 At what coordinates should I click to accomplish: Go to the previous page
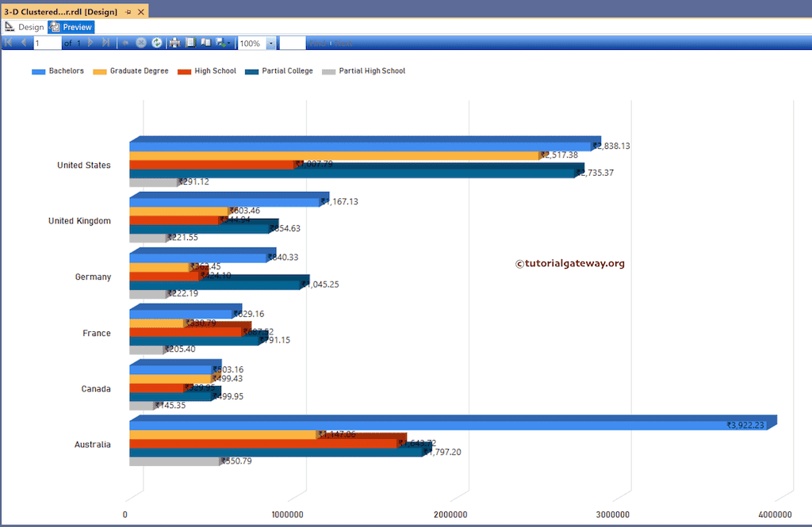[x=22, y=42]
